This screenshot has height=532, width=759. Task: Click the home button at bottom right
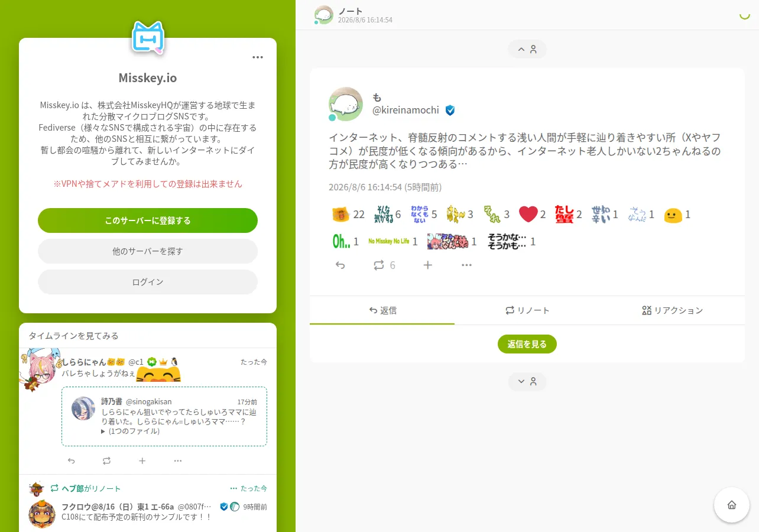tap(732, 505)
